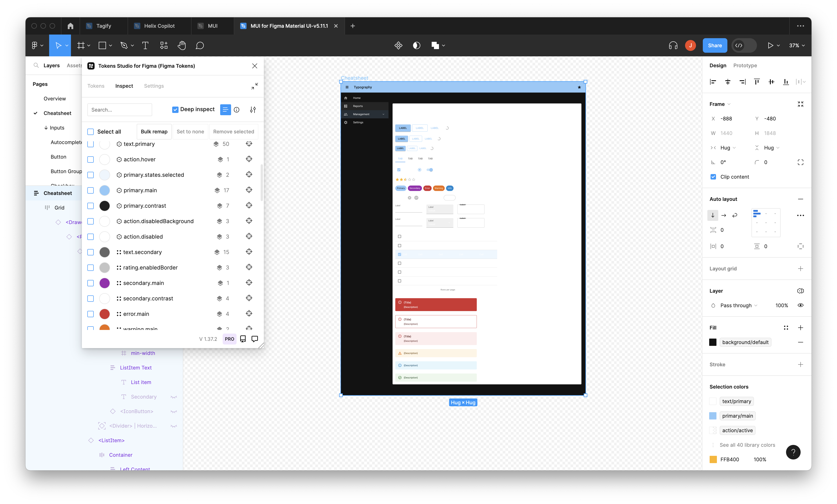This screenshot has height=504, width=837.
Task: Select the Text tool in the toolbar
Action: coord(145,45)
